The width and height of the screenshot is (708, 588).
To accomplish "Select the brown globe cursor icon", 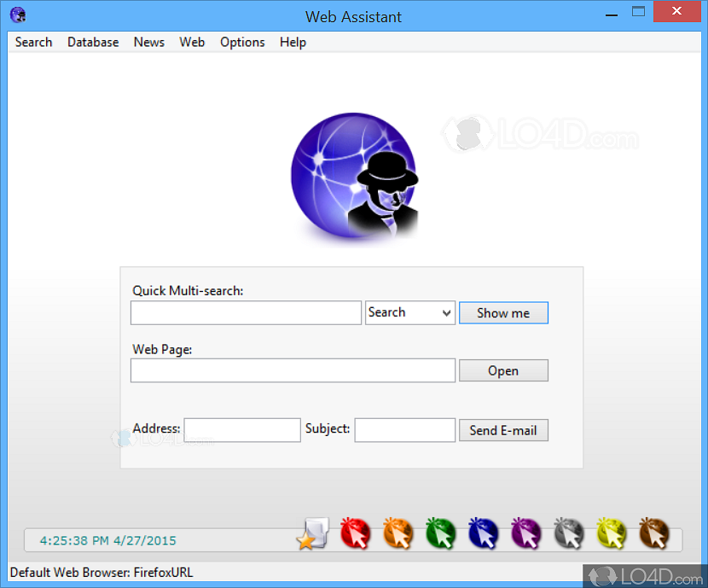I will [x=654, y=533].
